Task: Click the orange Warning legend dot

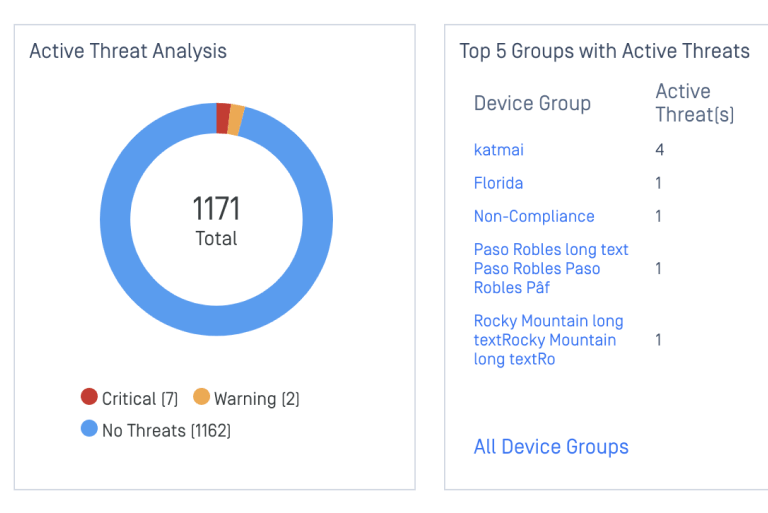Action: coord(201,397)
